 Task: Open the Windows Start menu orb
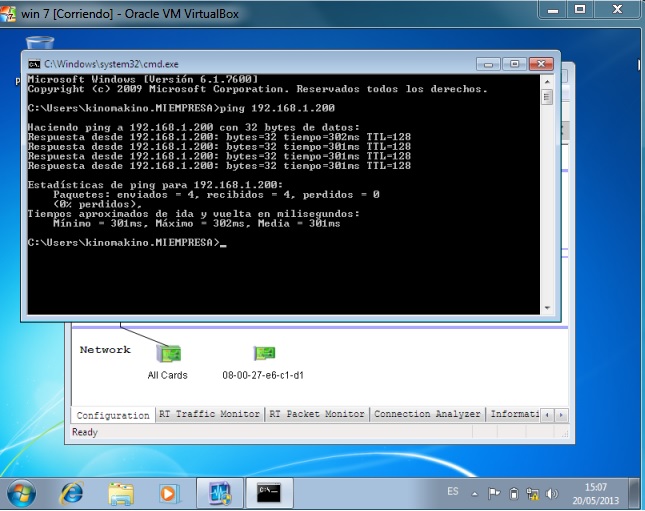tap(21, 493)
